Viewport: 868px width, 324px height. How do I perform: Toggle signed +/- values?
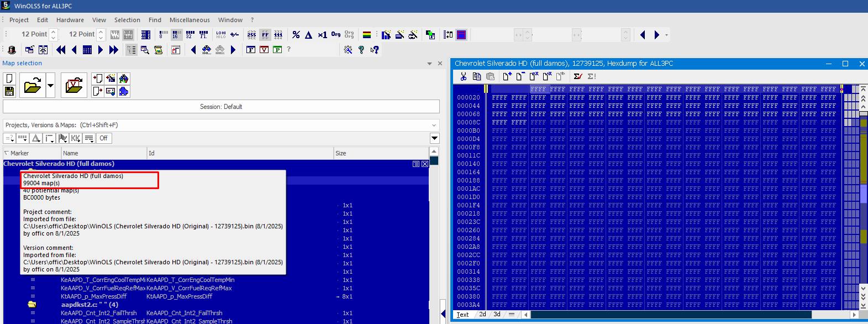click(x=234, y=34)
